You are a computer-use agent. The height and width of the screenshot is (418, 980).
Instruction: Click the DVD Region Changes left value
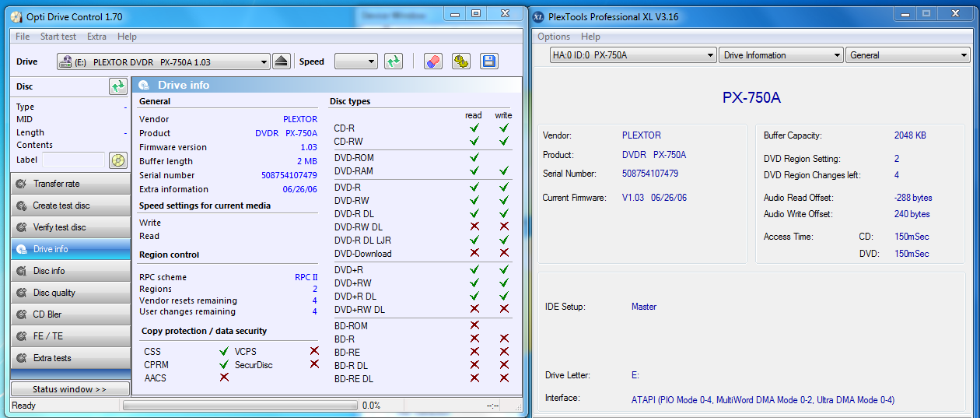coord(897,175)
